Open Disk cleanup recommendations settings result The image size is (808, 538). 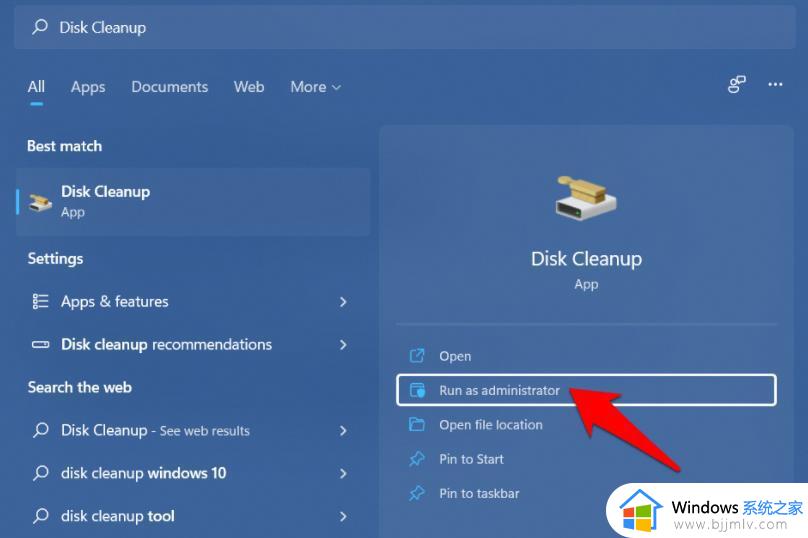click(x=193, y=345)
